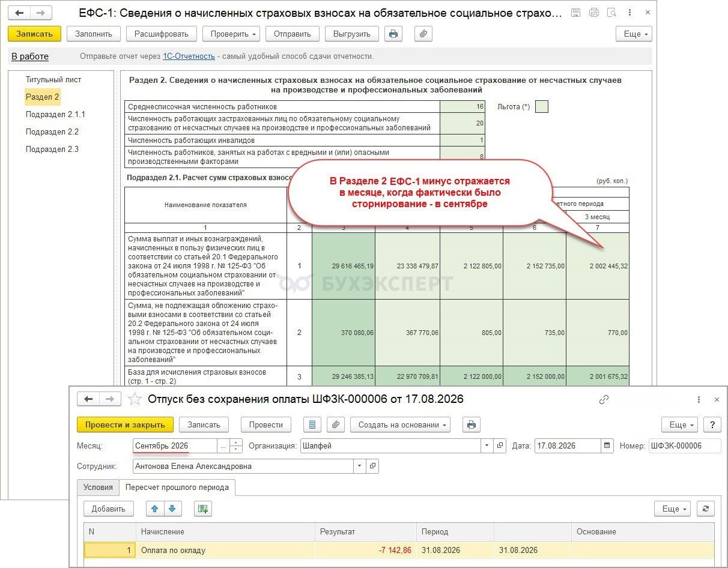Select the cell with value 29 616 465,19
This screenshot has width=728, height=568.
pos(344,266)
